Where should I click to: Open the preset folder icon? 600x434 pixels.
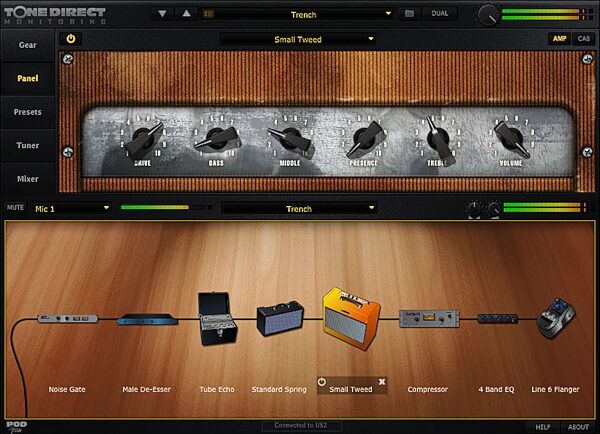pyautogui.click(x=409, y=14)
